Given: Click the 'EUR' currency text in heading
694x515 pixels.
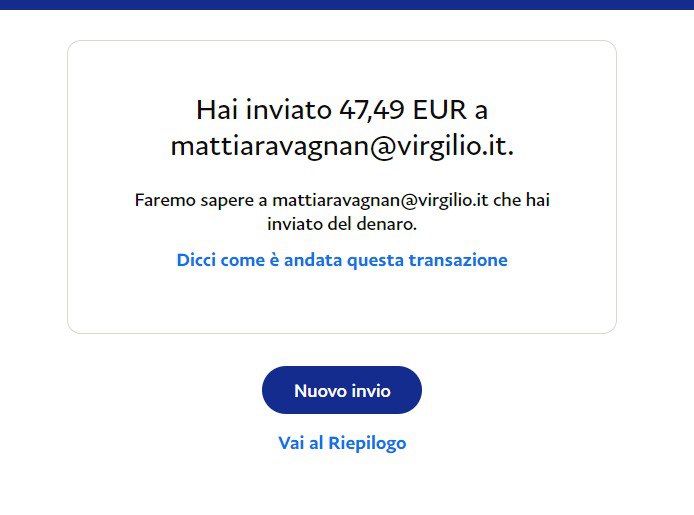Looking at the screenshot, I should 440,110.
